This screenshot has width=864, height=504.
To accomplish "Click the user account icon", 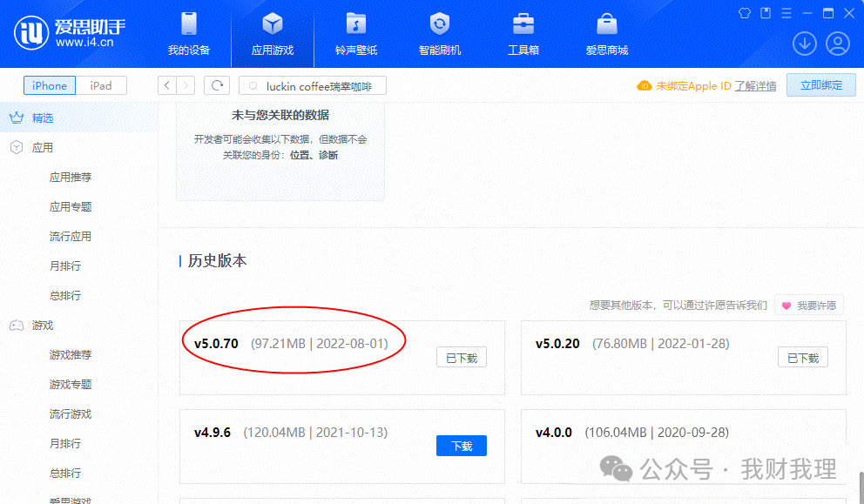I will [836, 44].
